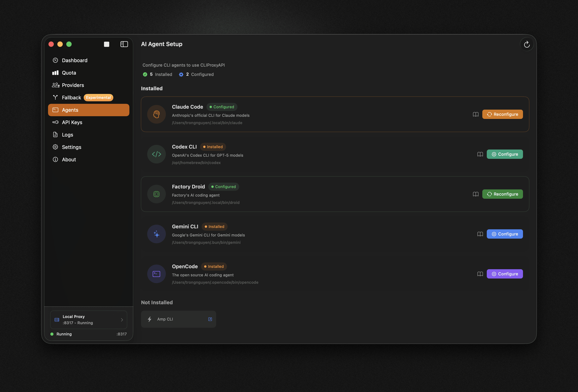
Task: Go to the Quota page
Action: tap(89, 73)
